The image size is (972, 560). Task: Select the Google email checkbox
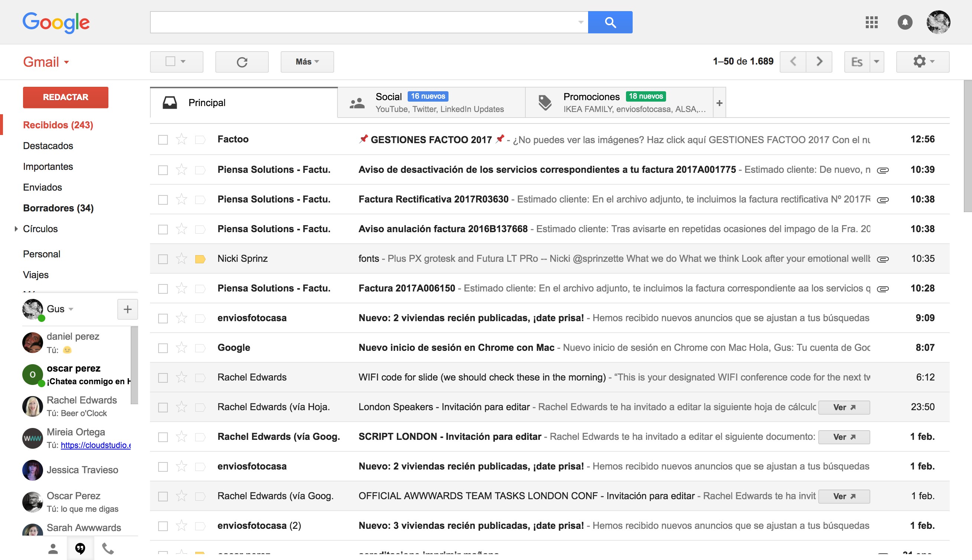coord(163,348)
